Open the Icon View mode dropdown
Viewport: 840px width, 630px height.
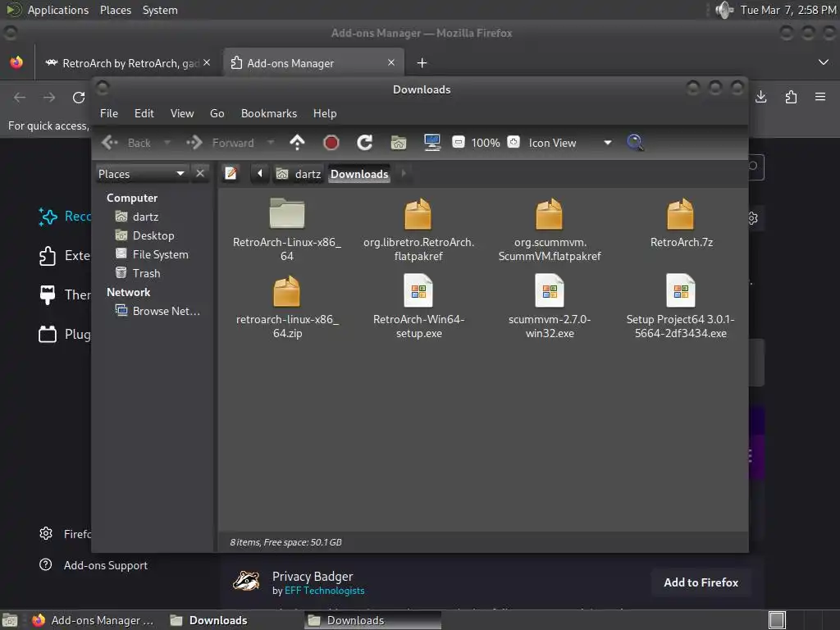(x=570, y=143)
